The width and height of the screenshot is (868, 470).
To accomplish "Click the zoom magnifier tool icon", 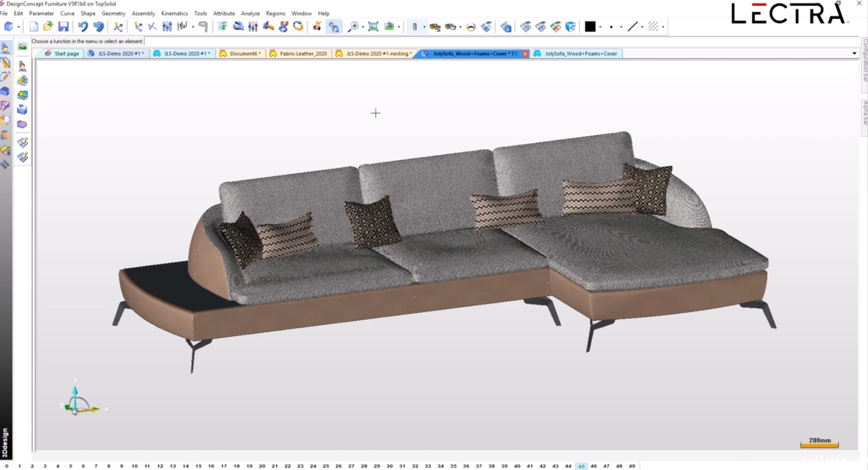I will pyautogui.click(x=352, y=27).
